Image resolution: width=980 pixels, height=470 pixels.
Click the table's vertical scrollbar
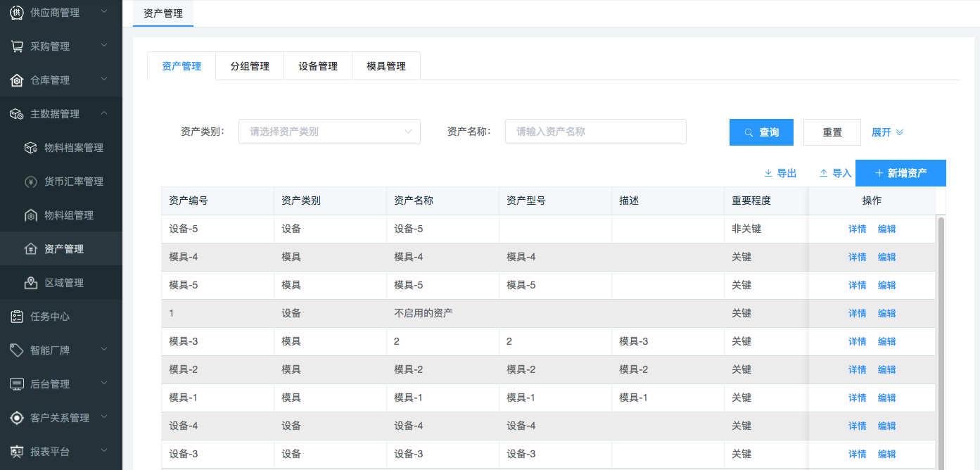click(941, 338)
